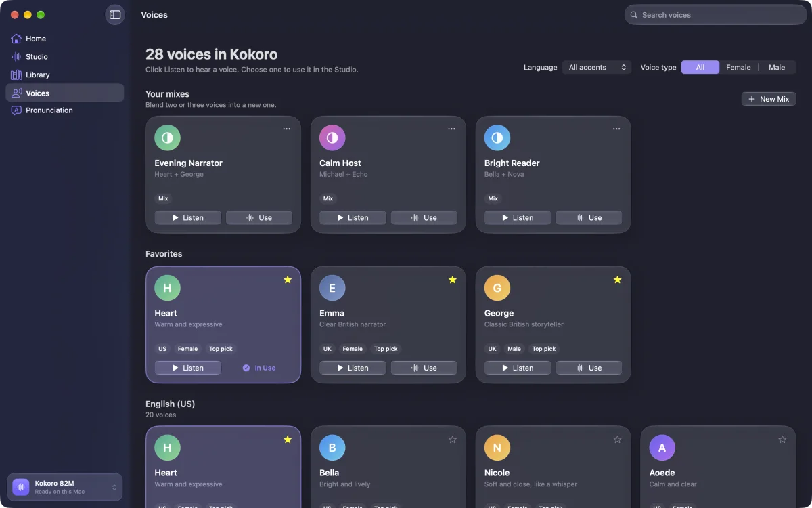812x508 pixels.
Task: Click the Mix tag on Evening Narrator
Action: [163, 198]
